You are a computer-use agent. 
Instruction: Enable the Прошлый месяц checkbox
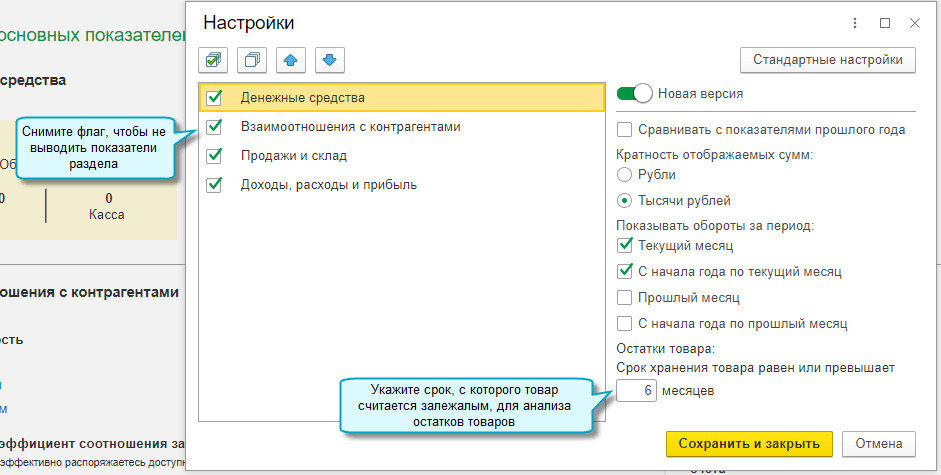[624, 297]
